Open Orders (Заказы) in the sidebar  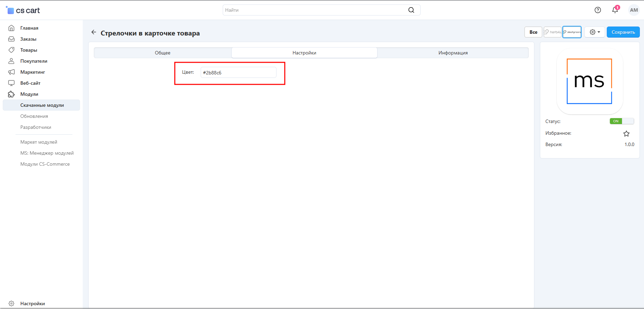pos(28,39)
